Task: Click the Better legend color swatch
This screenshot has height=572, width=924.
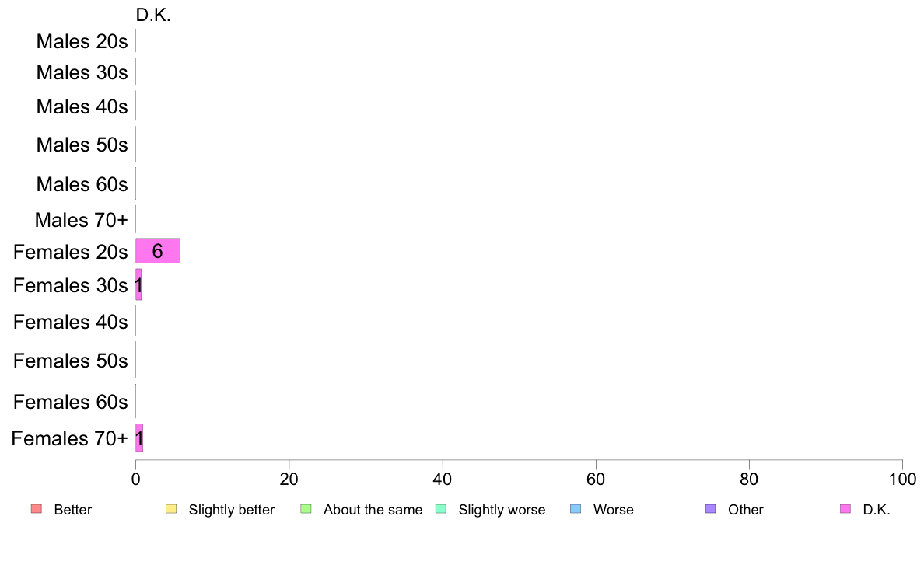Action: (37, 509)
